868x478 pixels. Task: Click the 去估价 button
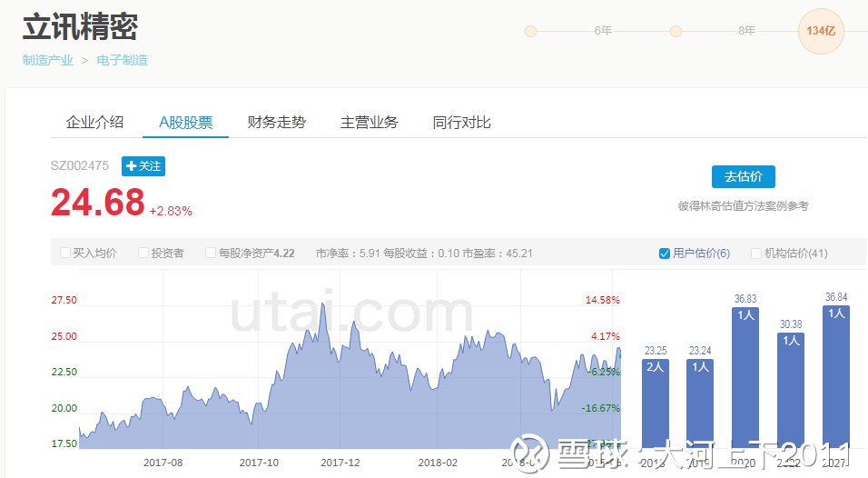(744, 176)
